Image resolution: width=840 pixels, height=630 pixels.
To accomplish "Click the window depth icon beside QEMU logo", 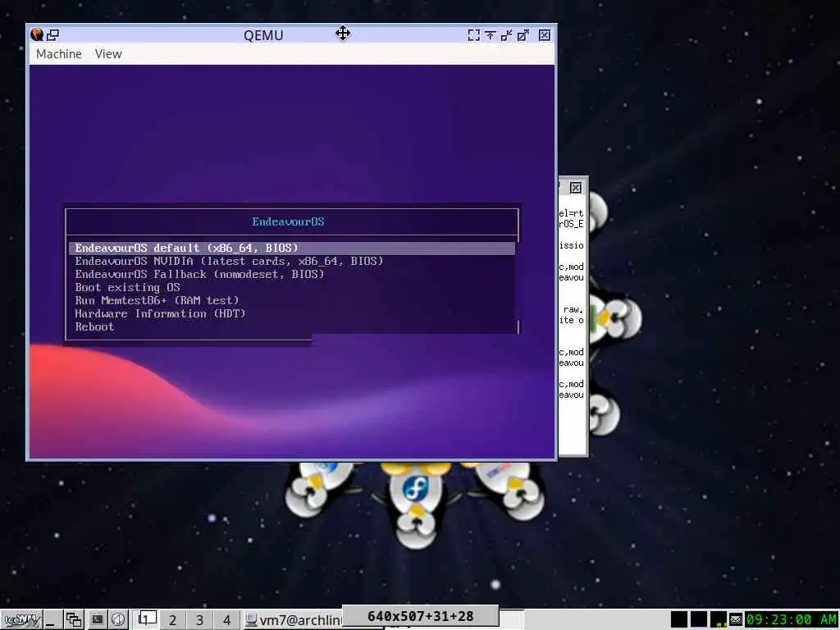I will [x=52, y=34].
